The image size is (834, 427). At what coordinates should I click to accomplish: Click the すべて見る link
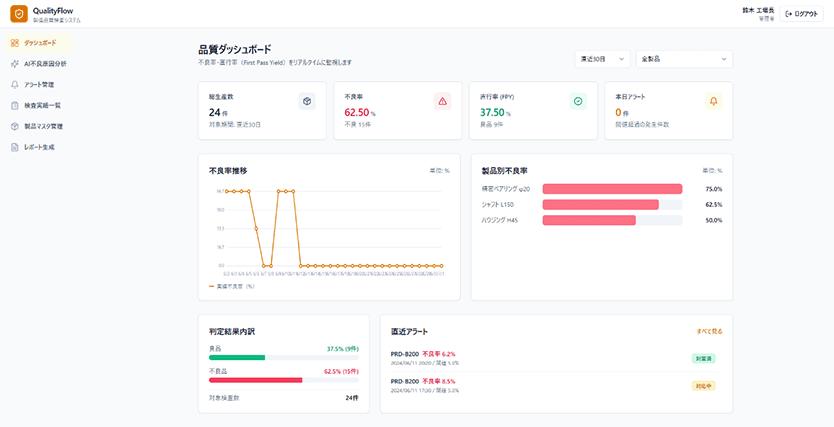coord(710,331)
